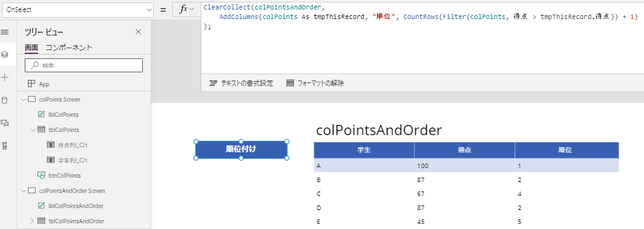Viewport: 644px width, 229px height.
Task: Click フォーマットの解除 remove formatting button
Action: [x=315, y=83]
